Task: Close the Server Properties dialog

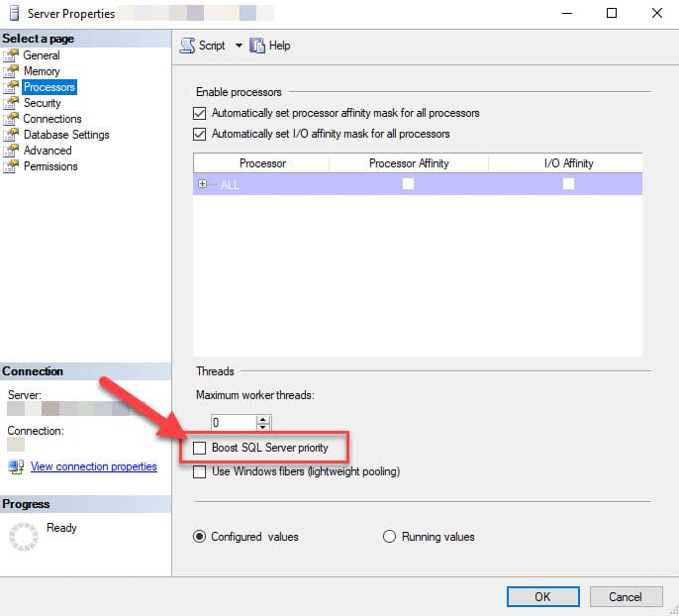Action: pyautogui.click(x=657, y=14)
